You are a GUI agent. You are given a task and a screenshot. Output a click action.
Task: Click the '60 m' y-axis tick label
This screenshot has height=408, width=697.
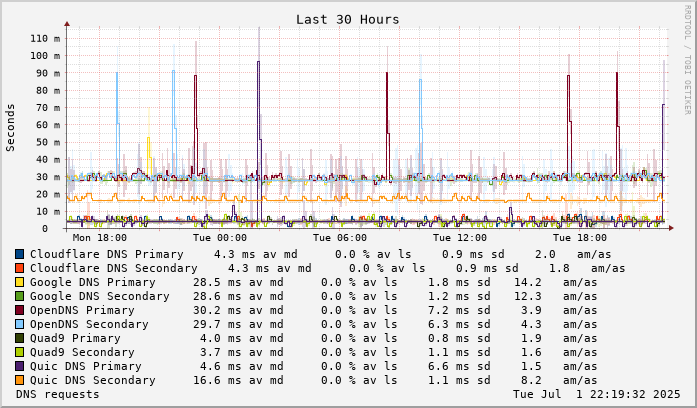pyautogui.click(x=48, y=125)
